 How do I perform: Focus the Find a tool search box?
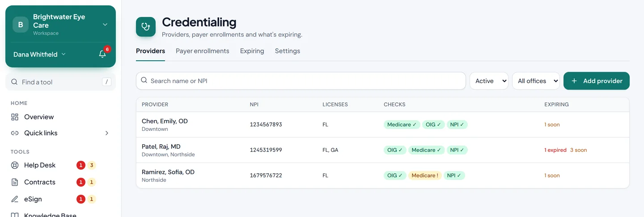(x=60, y=82)
